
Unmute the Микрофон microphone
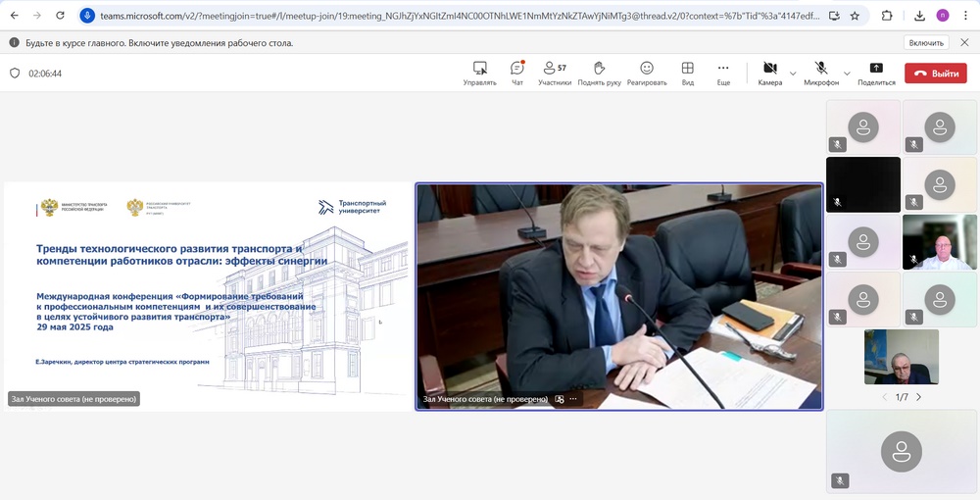click(821, 74)
